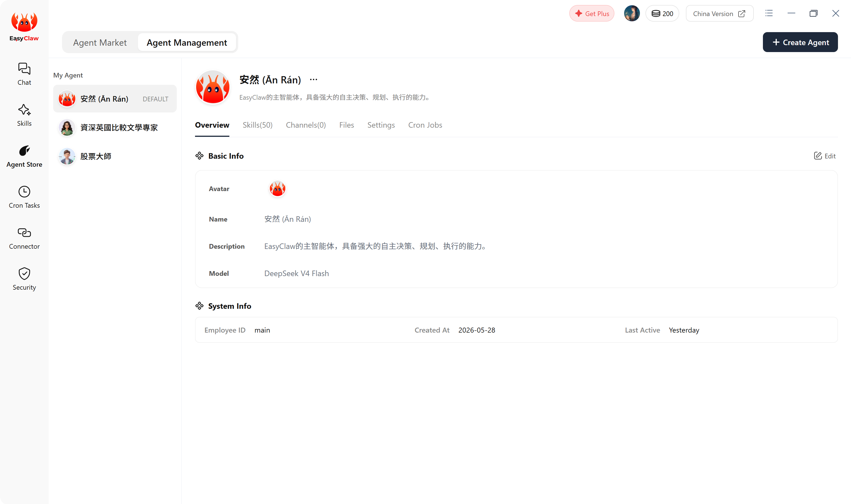
Task: Select the 資深英國比較文學專家 agent
Action: point(115,128)
